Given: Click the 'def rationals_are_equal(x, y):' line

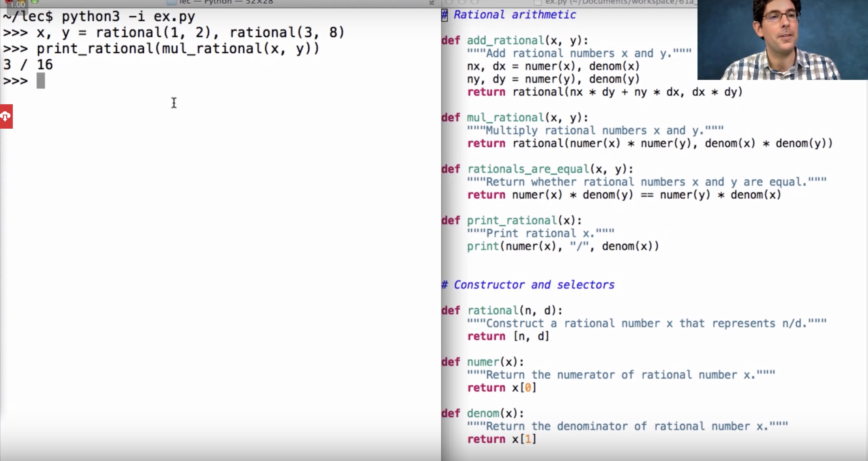Looking at the screenshot, I should point(537,169).
